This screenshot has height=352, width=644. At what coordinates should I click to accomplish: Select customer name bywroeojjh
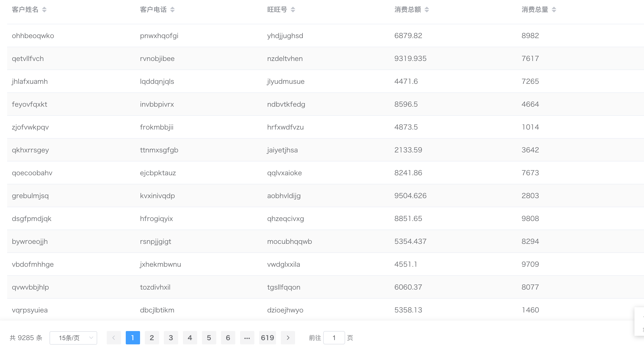[30, 241]
